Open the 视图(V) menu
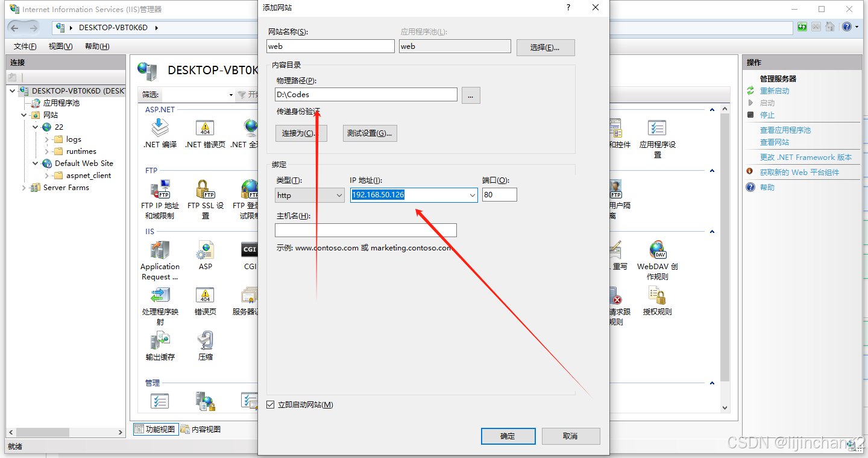Viewport: 868px width, 458px height. point(60,46)
